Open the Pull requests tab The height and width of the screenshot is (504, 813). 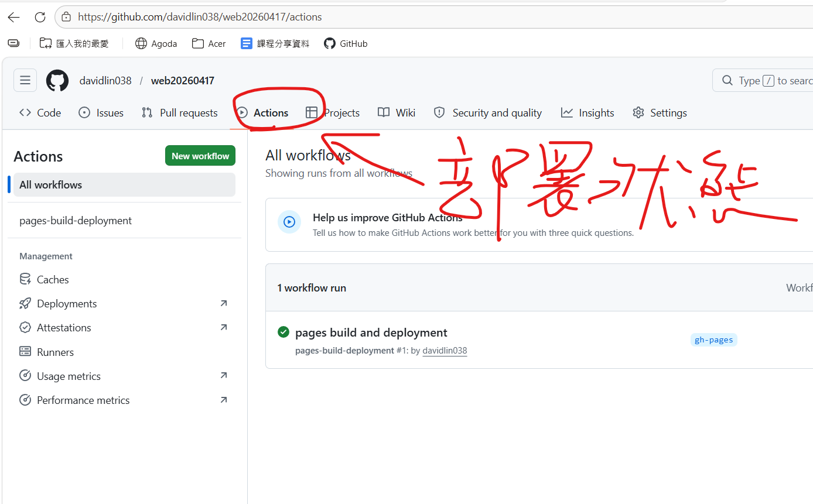click(x=180, y=113)
